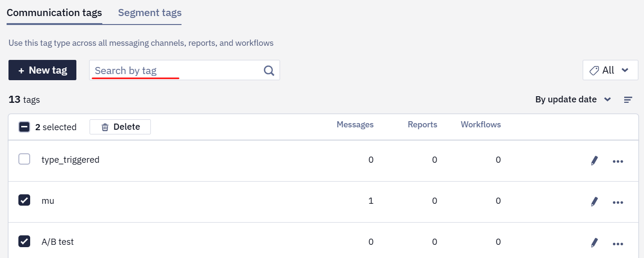Image resolution: width=644 pixels, height=258 pixels.
Task: Click the search magnifier icon
Action: pyautogui.click(x=269, y=70)
